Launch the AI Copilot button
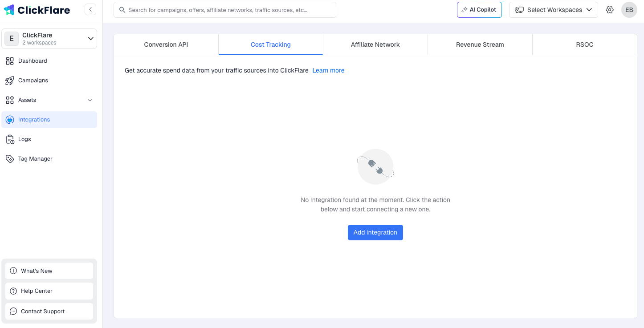Screen dimensions: 644x328 479,10
